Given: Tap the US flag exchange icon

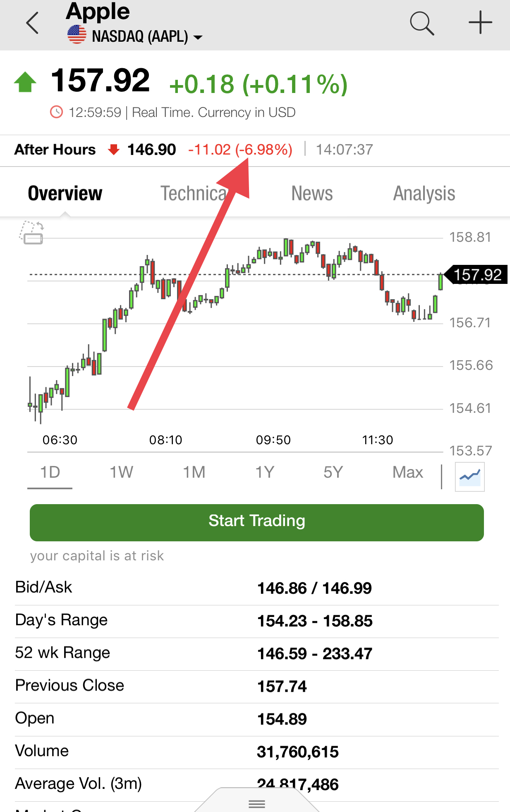Looking at the screenshot, I should pos(77,35).
